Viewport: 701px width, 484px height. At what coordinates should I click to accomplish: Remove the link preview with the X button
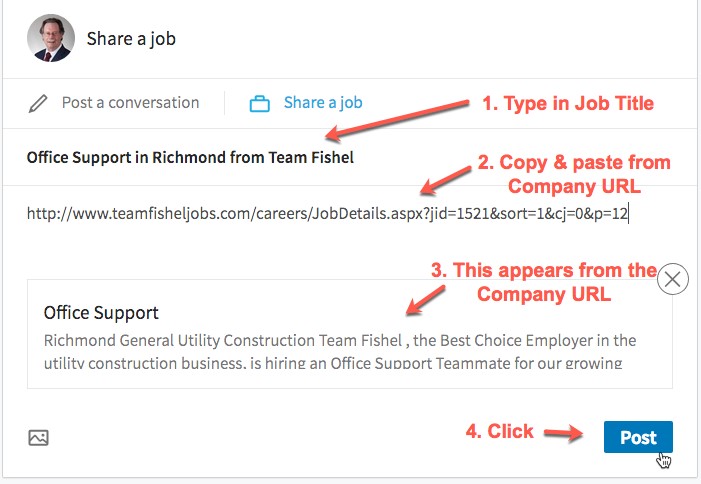pos(674,279)
